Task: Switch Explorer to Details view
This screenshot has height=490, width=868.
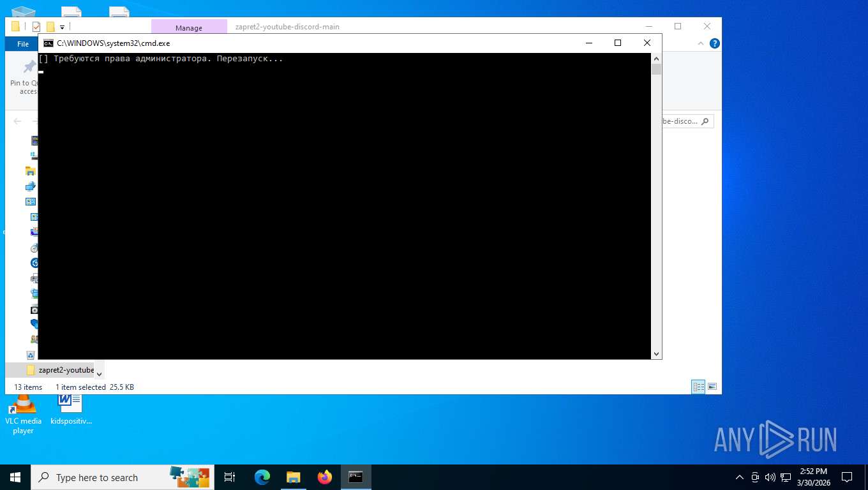Action: [699, 387]
